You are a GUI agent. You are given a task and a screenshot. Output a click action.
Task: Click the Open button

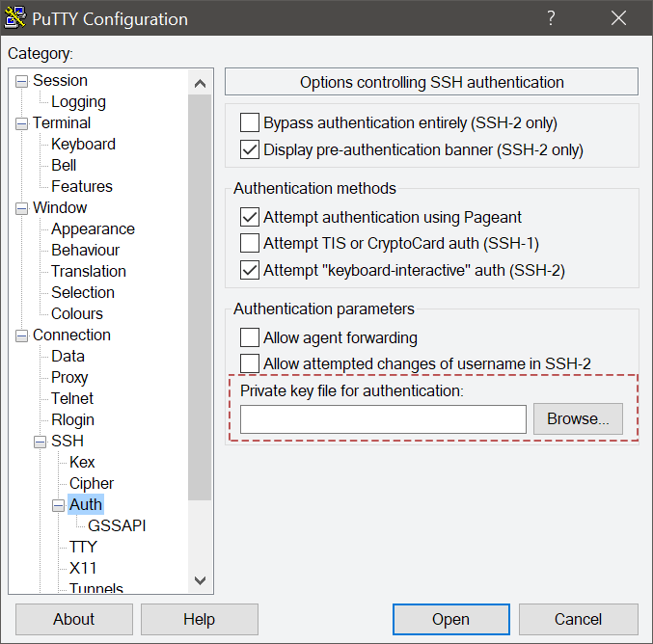pos(451,620)
